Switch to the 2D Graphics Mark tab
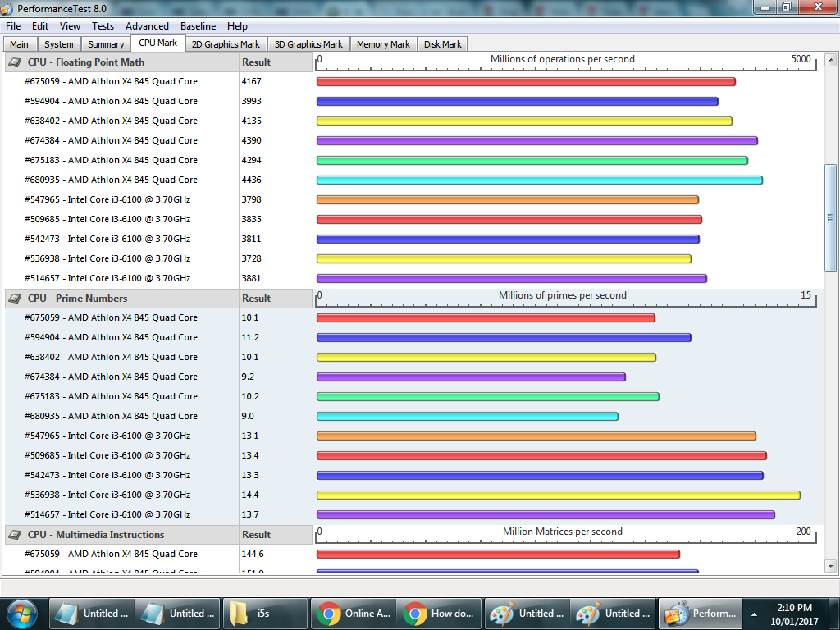Screen dimensions: 840x630 coord(226,44)
